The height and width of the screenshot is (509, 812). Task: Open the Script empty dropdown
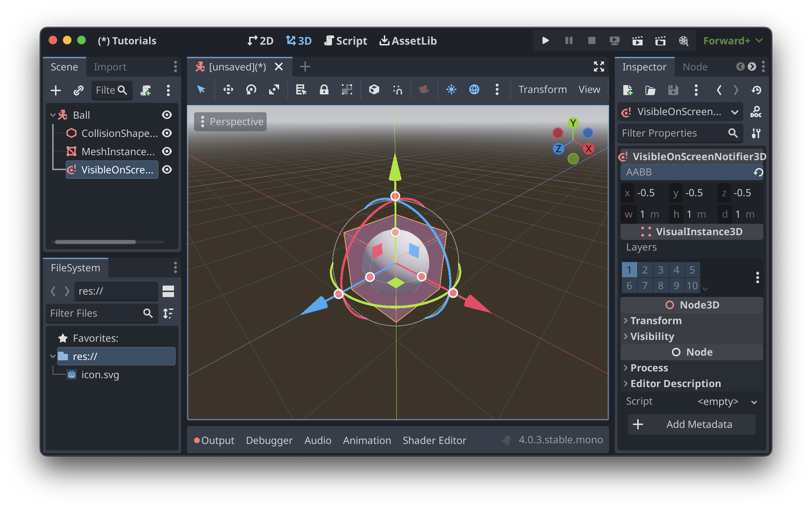tap(727, 401)
